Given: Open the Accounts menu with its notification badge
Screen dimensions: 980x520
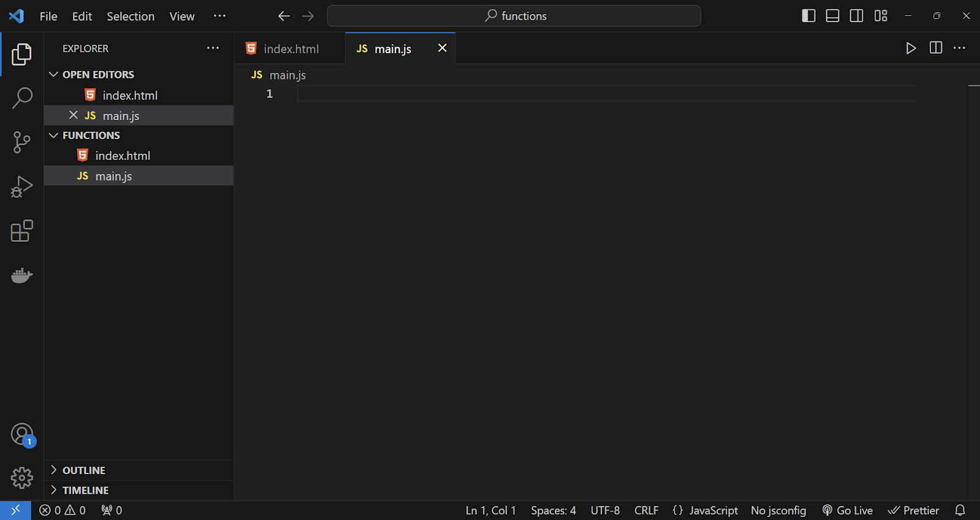Looking at the screenshot, I should click(23, 435).
